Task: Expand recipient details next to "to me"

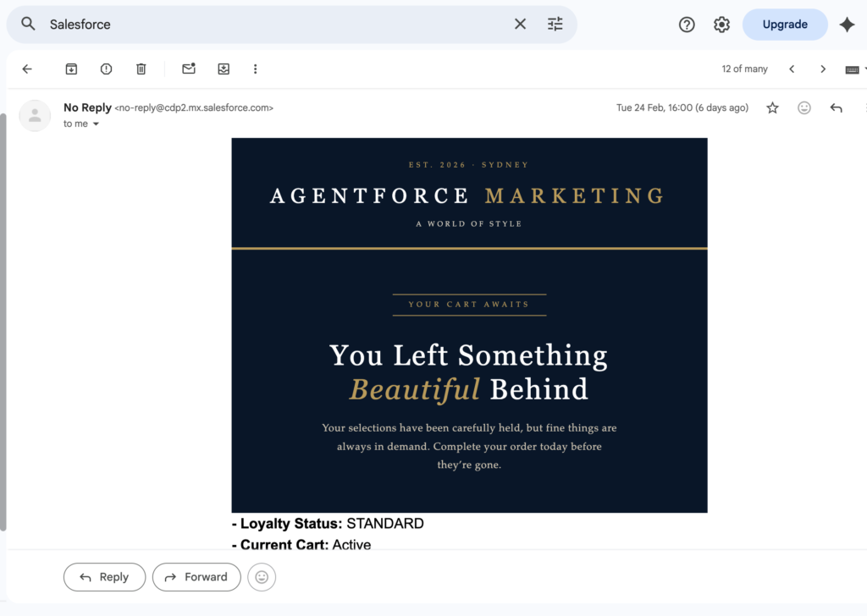Action: [x=96, y=124]
